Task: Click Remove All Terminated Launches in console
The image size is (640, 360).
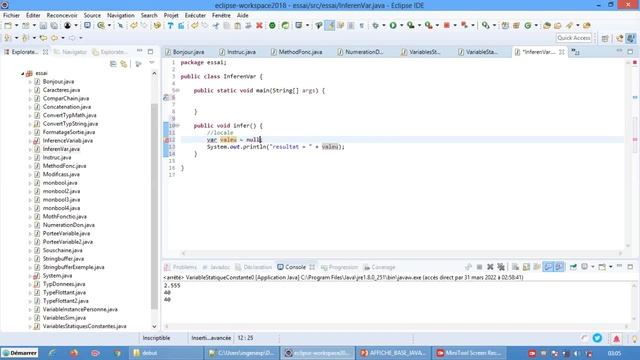Action: (501, 267)
